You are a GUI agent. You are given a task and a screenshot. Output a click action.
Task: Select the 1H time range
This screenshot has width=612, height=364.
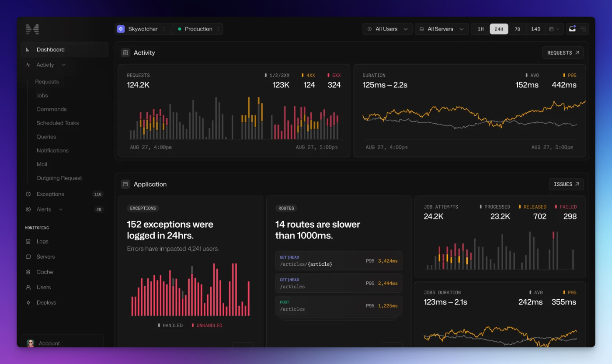(x=480, y=29)
